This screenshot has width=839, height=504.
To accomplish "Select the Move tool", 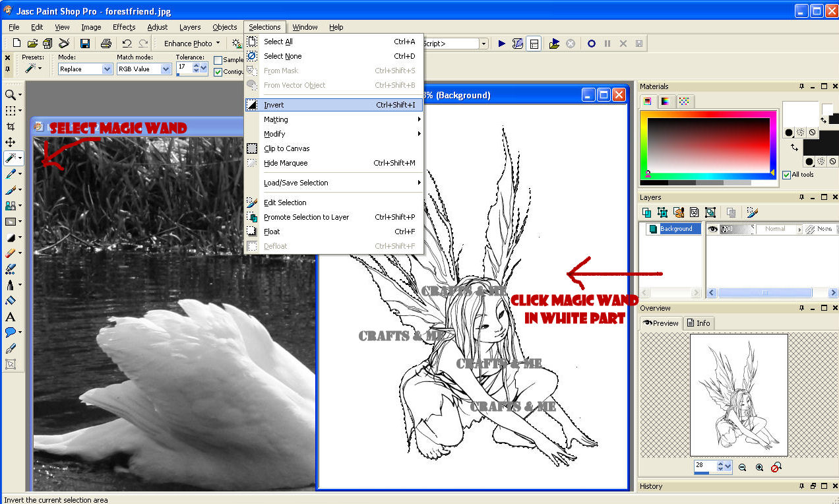I will (x=11, y=142).
